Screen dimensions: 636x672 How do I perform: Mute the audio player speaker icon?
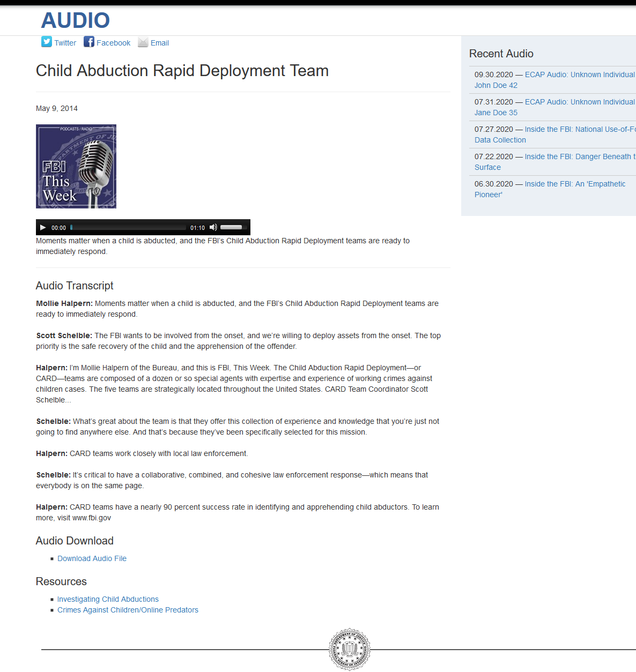[213, 227]
